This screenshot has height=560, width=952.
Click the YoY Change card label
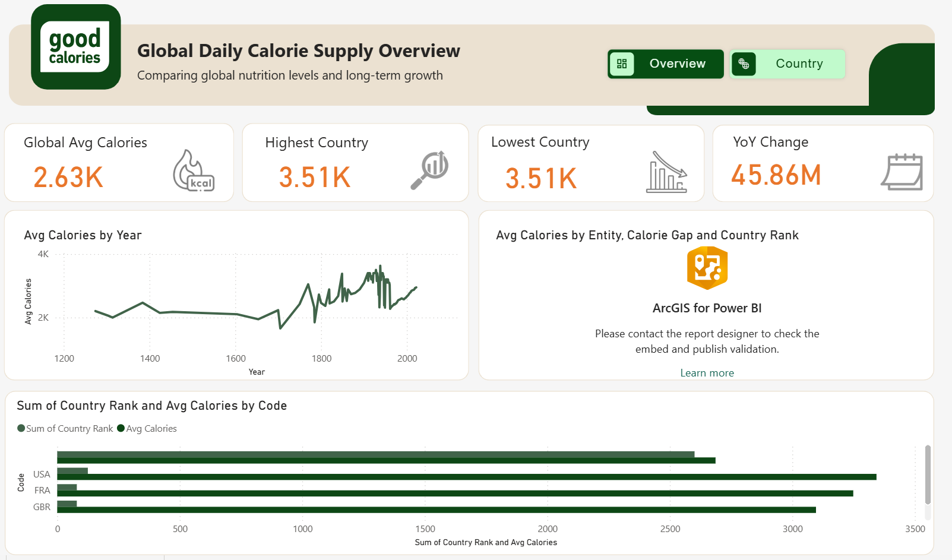771,142
